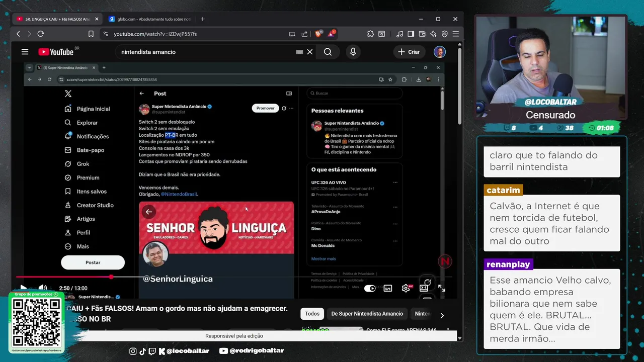This screenshot has width=644, height=362.
Task: Toggle video subtitles captions
Action: click(388, 288)
